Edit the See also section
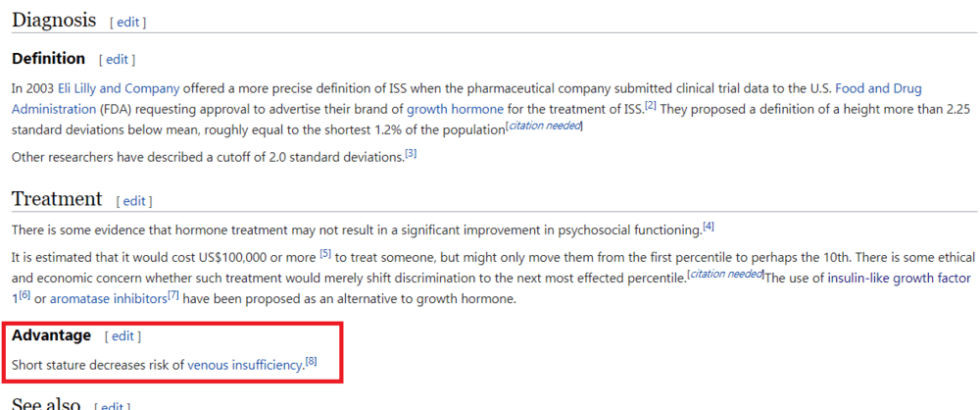 tap(113, 406)
